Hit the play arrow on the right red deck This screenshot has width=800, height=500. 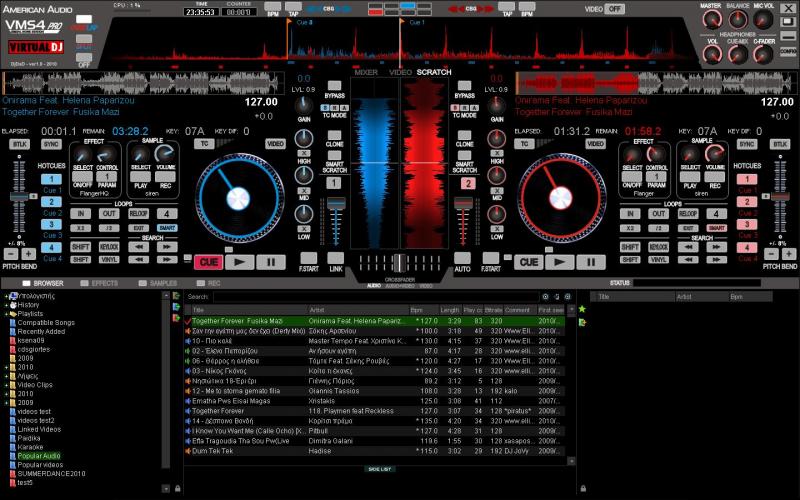pyautogui.click(x=560, y=262)
